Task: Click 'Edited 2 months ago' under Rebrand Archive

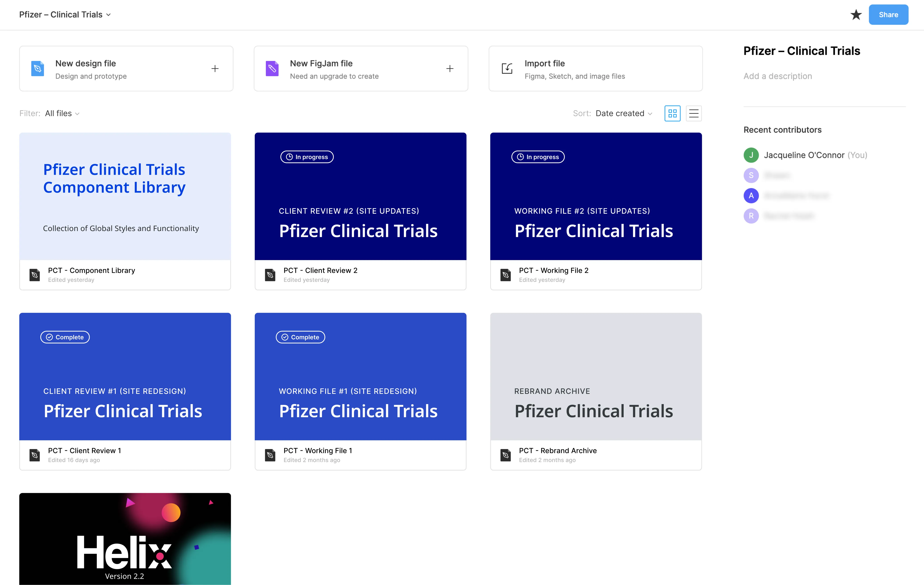Action: (547, 460)
